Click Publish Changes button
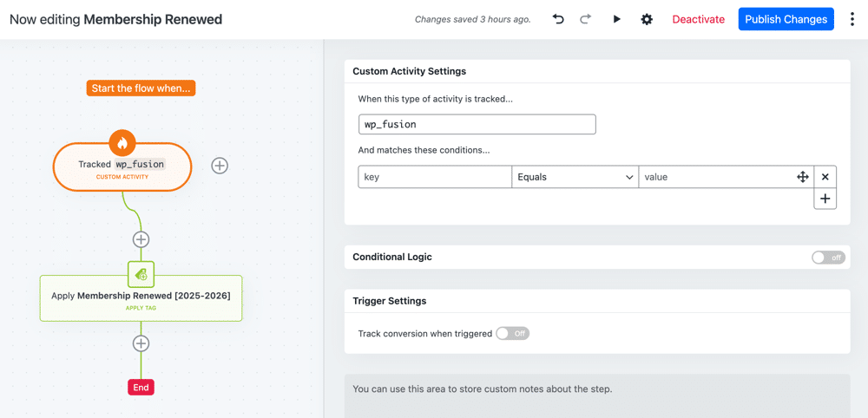The image size is (868, 418). click(786, 19)
